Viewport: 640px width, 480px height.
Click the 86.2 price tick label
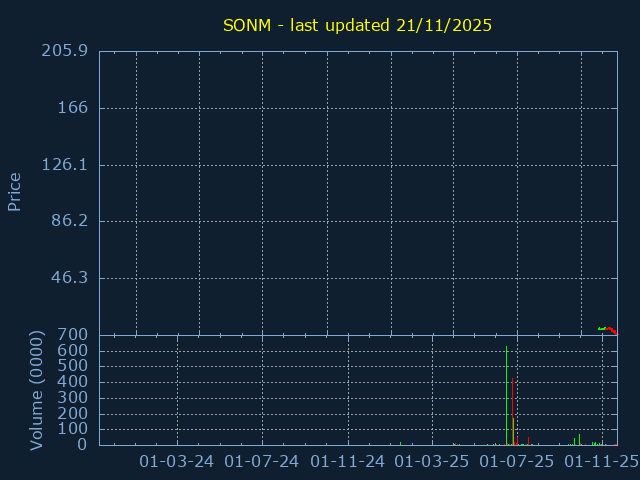72,221
